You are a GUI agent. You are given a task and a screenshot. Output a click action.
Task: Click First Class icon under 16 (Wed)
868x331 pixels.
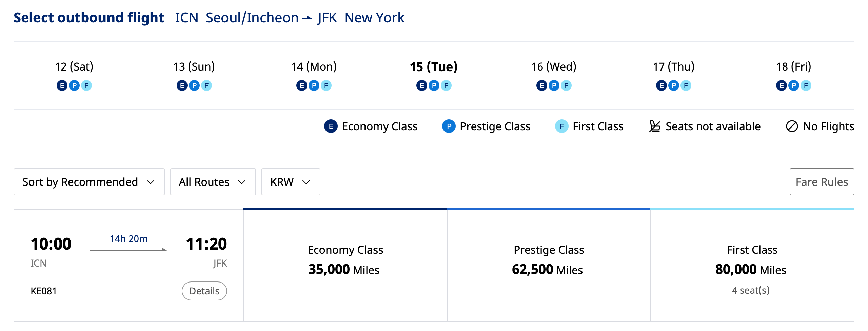[566, 85]
